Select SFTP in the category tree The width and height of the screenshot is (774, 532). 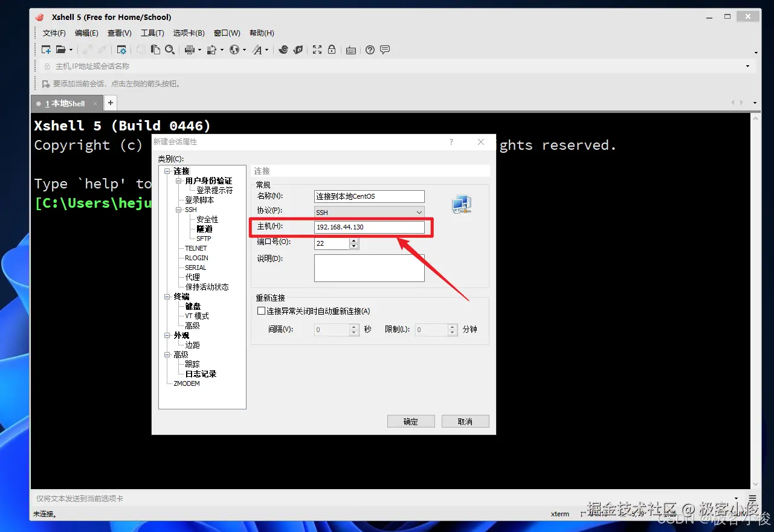204,239
